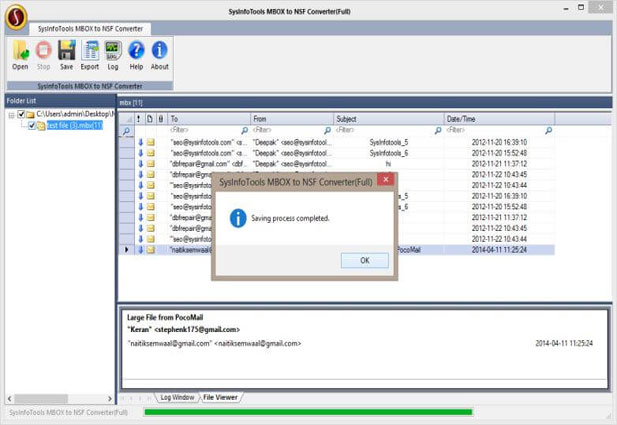Click status bar SysInfoTools MBOX to NSF text

tap(68, 412)
